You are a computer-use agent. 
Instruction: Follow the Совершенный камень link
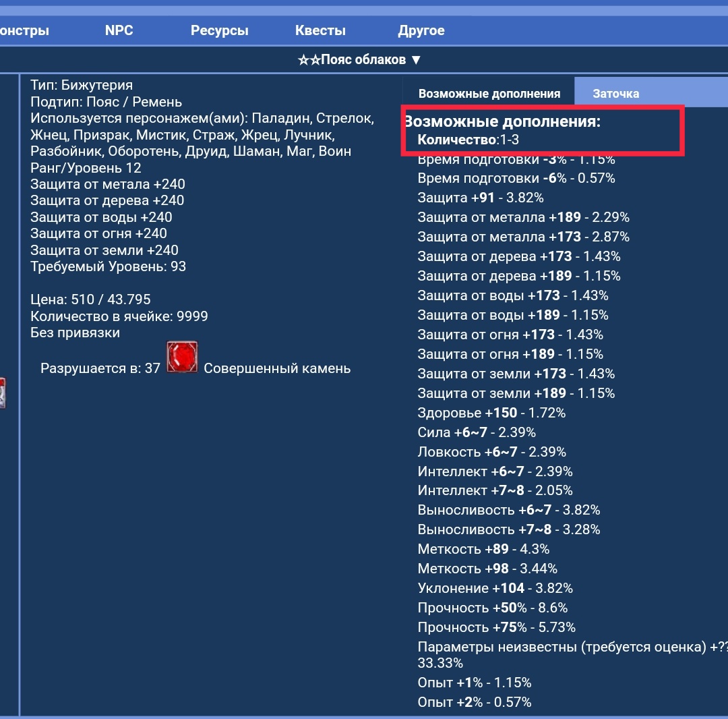277,368
